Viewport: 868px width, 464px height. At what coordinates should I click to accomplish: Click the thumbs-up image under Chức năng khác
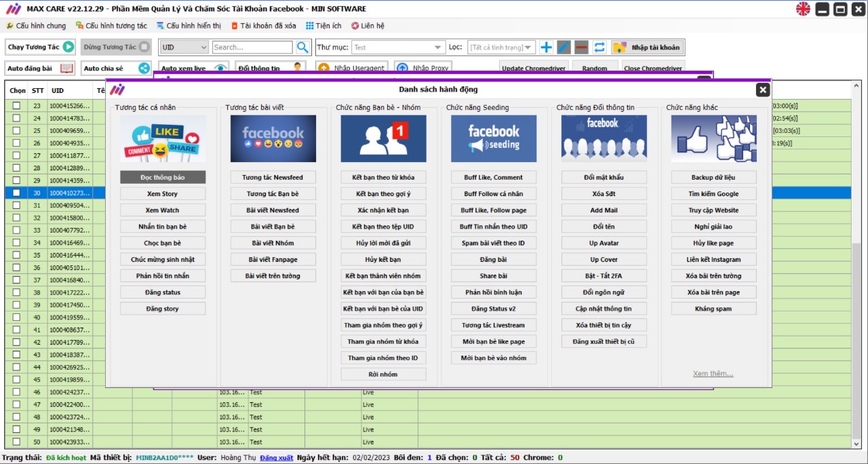click(714, 138)
